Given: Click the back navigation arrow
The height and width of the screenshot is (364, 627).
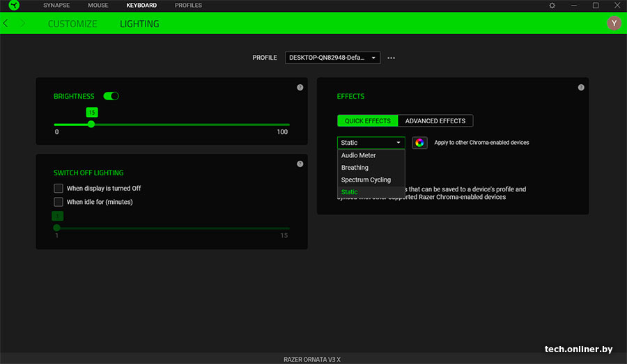Looking at the screenshot, I should pos(6,24).
